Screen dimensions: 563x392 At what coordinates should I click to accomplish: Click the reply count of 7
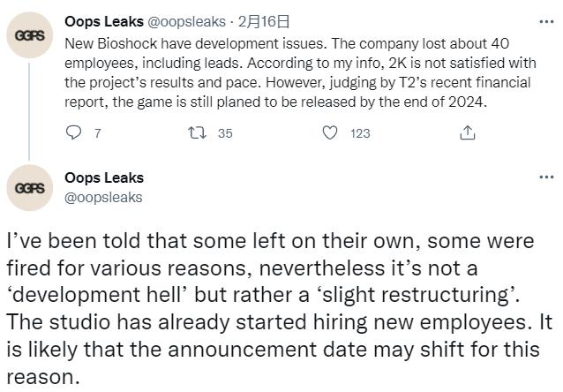(97, 134)
